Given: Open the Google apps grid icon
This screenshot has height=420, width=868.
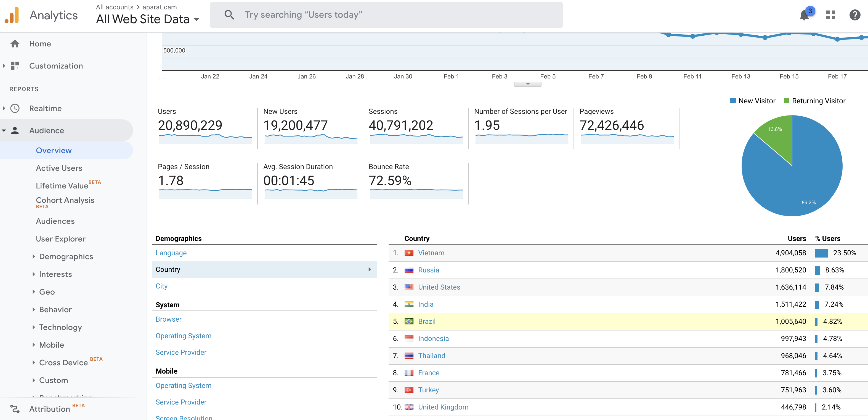Looking at the screenshot, I should click(x=830, y=15).
